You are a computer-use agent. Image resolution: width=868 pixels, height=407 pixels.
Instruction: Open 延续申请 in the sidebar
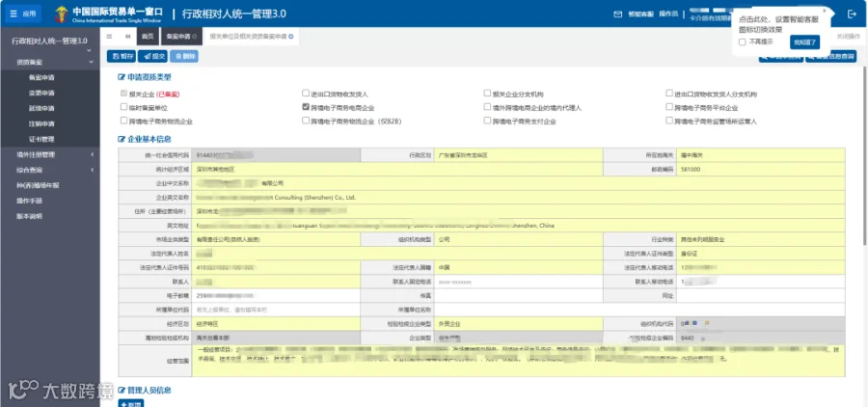[x=41, y=109]
